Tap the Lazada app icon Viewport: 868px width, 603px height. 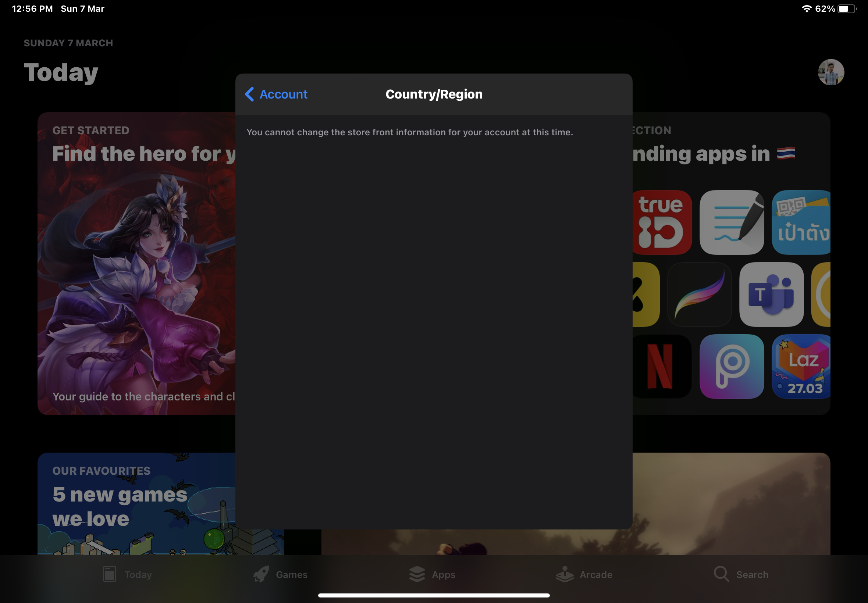click(x=801, y=367)
